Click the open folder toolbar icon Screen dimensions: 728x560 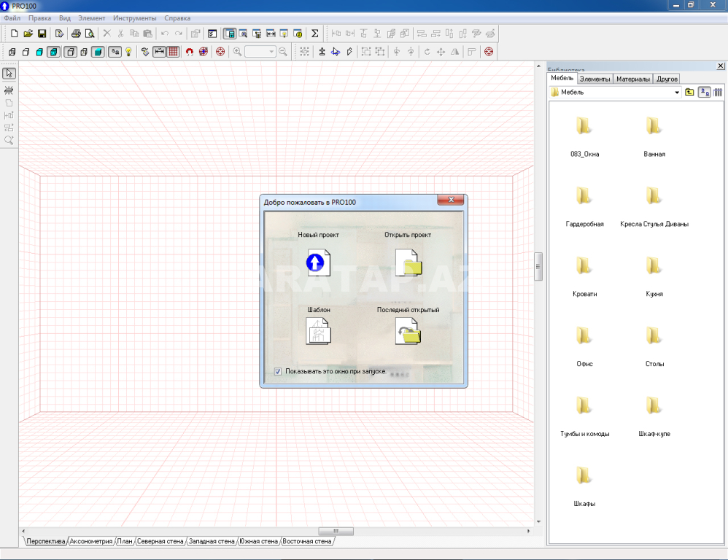pyautogui.click(x=28, y=34)
